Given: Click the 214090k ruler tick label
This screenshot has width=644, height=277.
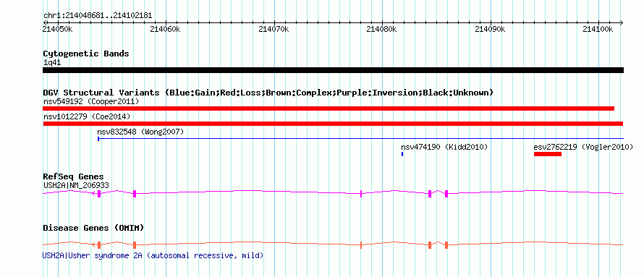Looking at the screenshot, I should coord(490,29).
